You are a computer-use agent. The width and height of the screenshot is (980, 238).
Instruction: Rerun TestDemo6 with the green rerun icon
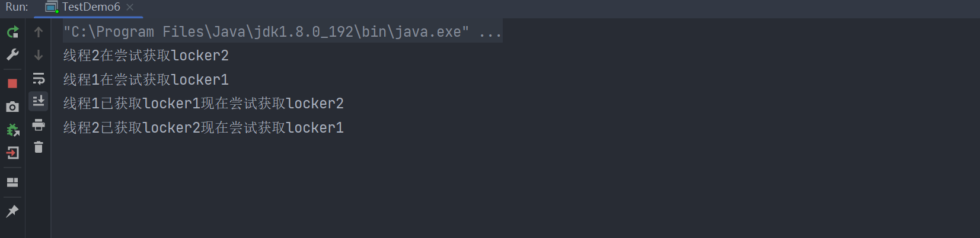pyautogui.click(x=12, y=32)
